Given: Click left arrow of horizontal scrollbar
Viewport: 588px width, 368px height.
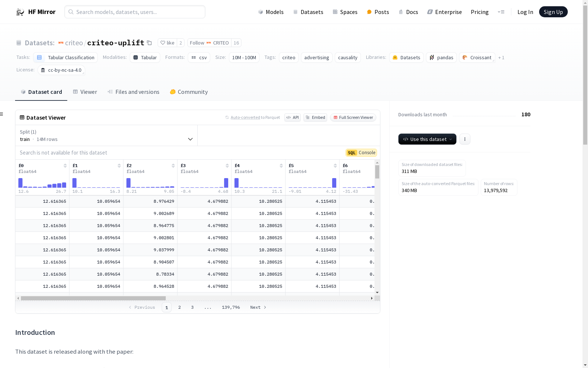Looking at the screenshot, I should tap(18, 298).
